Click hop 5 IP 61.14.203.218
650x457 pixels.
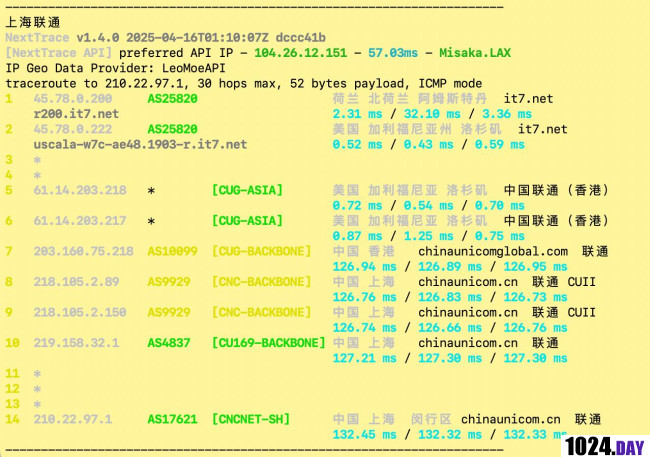(80, 190)
